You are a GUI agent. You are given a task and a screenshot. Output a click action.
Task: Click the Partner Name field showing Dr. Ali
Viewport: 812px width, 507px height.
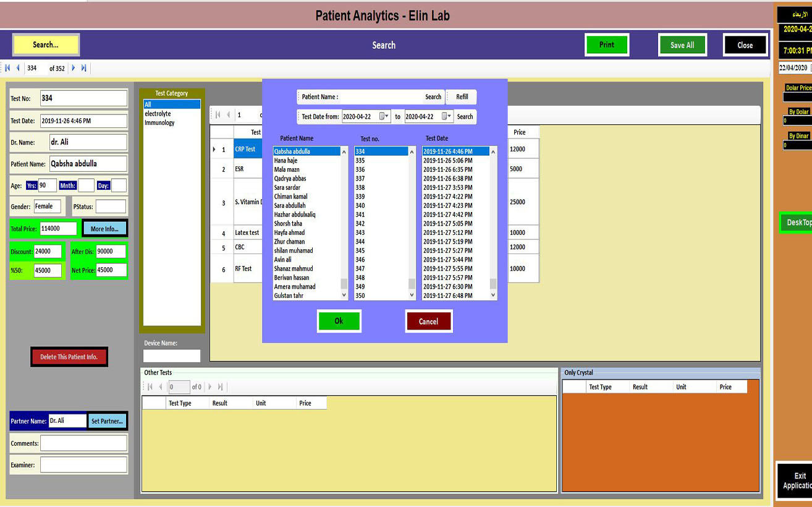(67, 420)
